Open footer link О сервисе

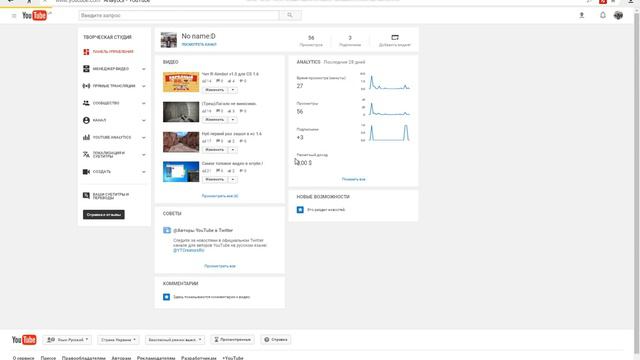(x=24, y=358)
